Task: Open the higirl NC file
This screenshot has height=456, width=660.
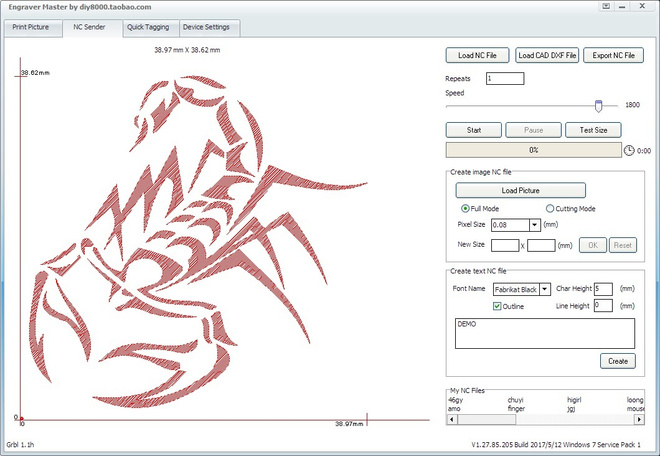Action: [574, 400]
